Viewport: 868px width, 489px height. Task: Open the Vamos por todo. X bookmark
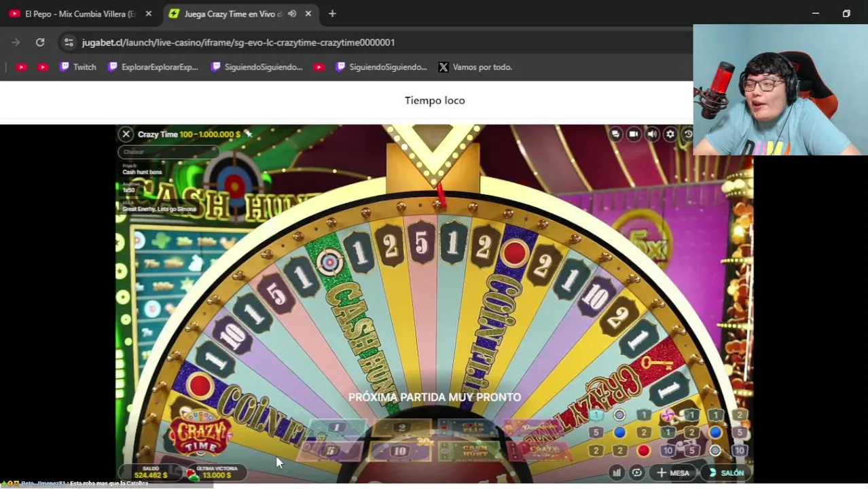(x=475, y=67)
